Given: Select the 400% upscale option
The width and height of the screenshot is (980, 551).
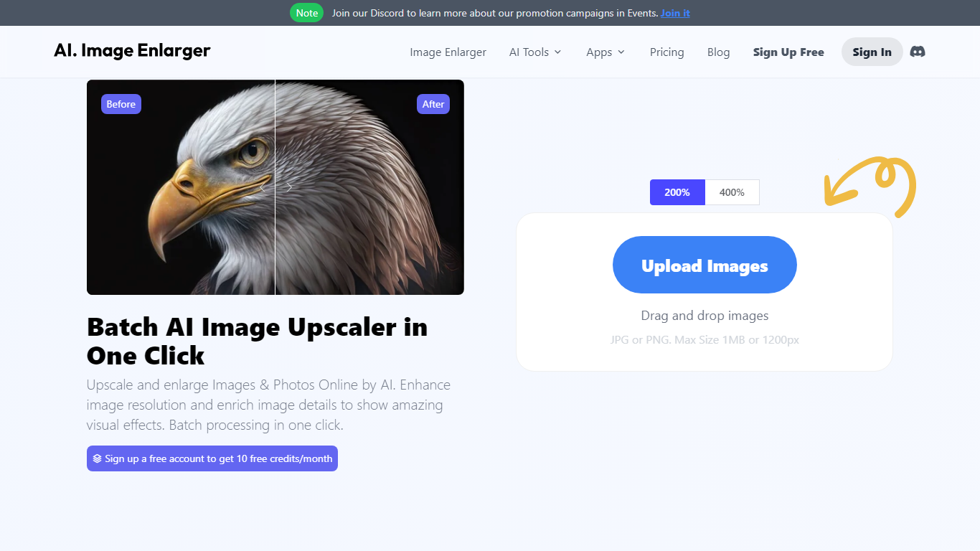Looking at the screenshot, I should pos(732,192).
